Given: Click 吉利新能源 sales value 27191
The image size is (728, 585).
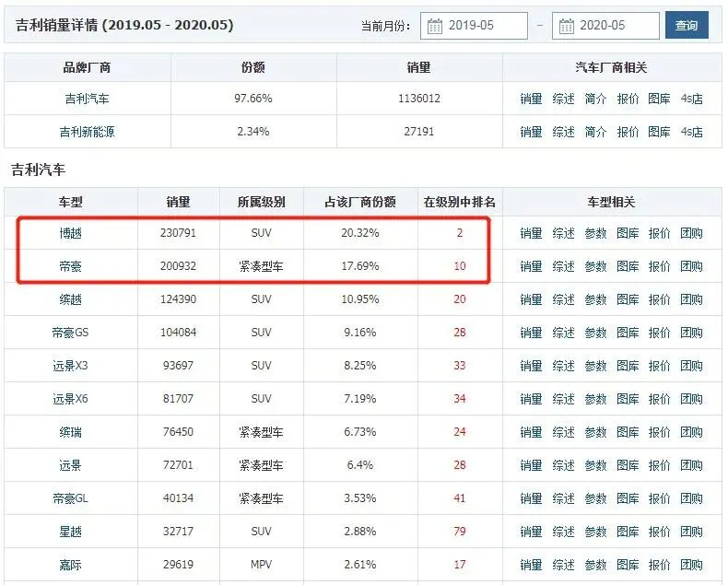Looking at the screenshot, I should tap(418, 132).
